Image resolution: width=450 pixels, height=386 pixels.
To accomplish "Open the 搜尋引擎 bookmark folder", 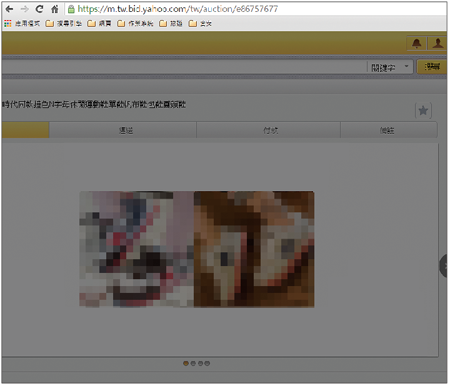I will click(64, 24).
